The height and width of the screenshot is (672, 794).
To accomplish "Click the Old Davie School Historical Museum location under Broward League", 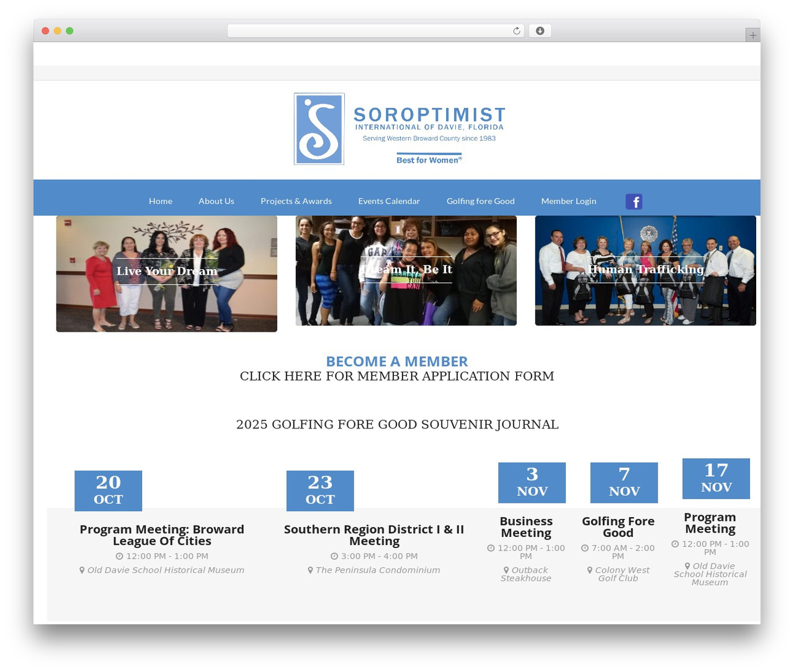I will (x=166, y=570).
